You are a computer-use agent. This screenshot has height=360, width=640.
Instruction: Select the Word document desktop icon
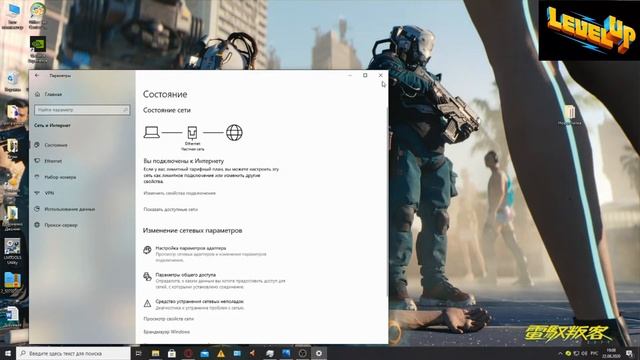(x=12, y=317)
